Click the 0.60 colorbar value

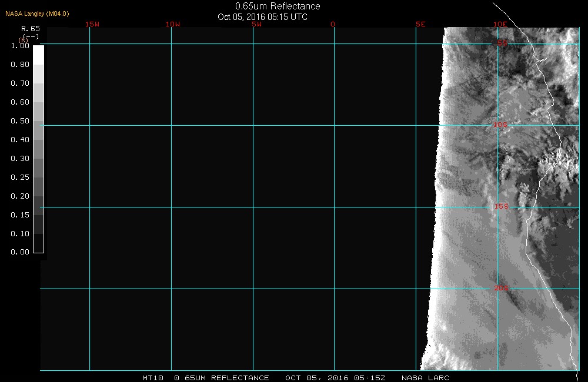click(20, 102)
